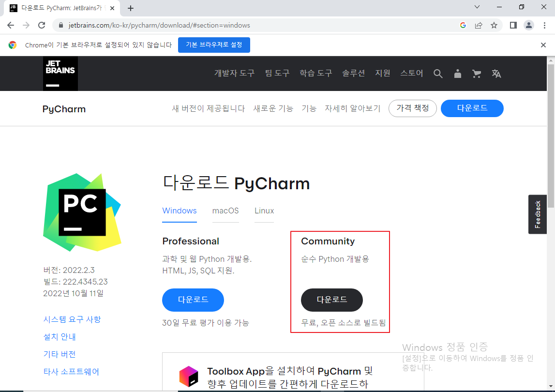Go back with browser back arrow
This screenshot has width=555, height=392.
click(11, 25)
